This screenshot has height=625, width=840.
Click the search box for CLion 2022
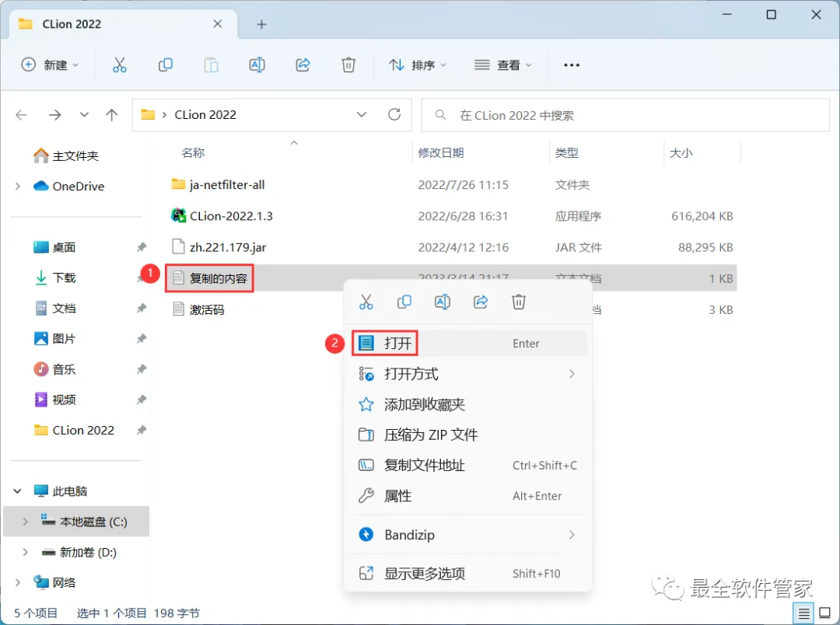(x=625, y=115)
